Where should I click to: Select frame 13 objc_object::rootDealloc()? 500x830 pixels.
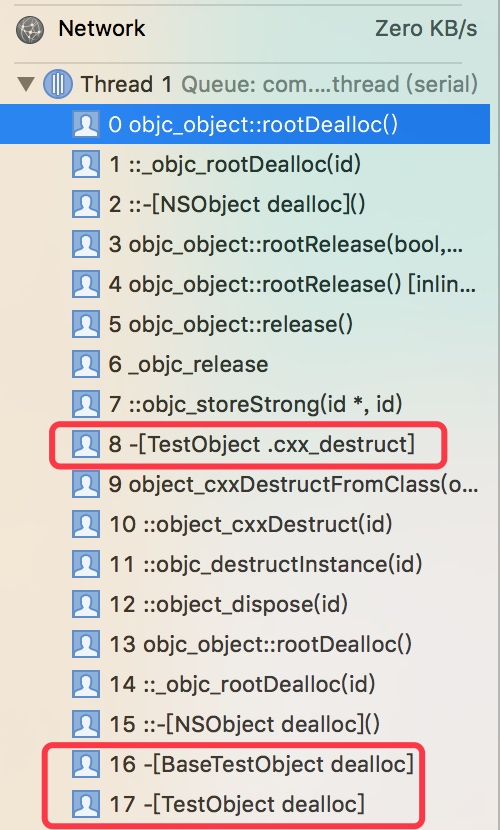point(245,644)
